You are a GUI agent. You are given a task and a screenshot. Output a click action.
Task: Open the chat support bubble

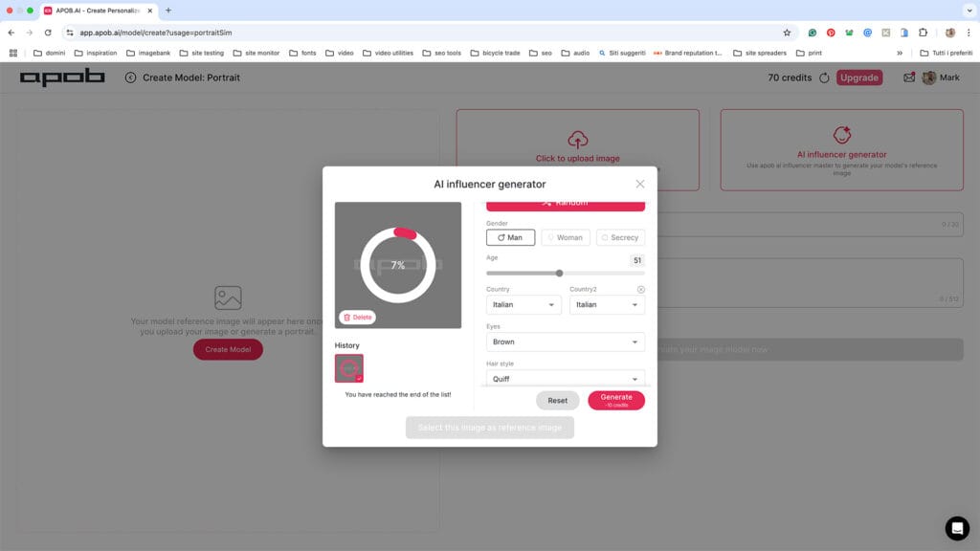tap(957, 528)
